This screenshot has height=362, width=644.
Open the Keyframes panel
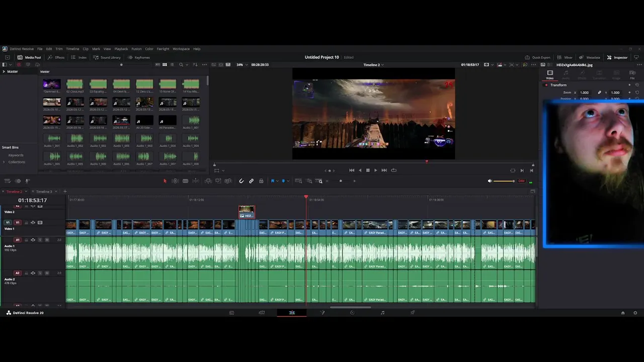[139, 57]
